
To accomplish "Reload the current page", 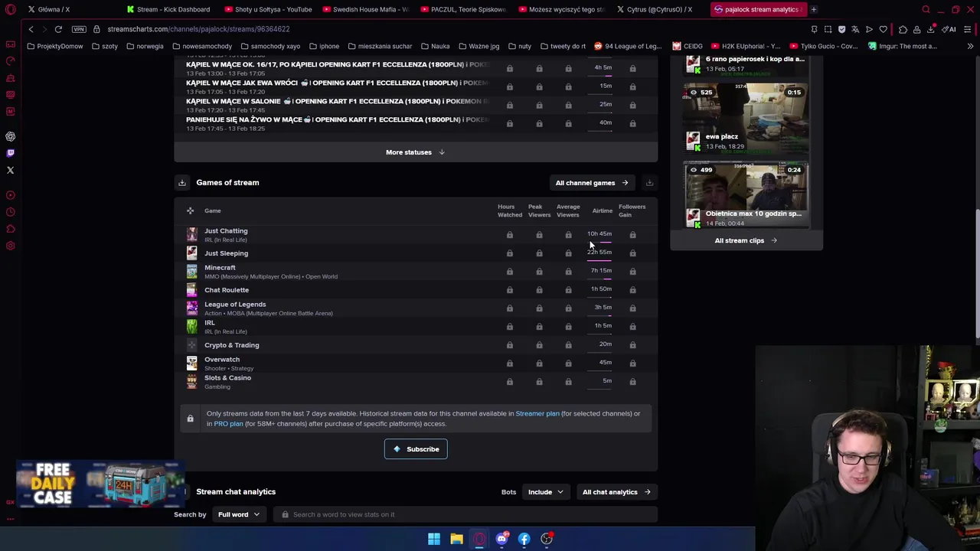I will point(58,29).
